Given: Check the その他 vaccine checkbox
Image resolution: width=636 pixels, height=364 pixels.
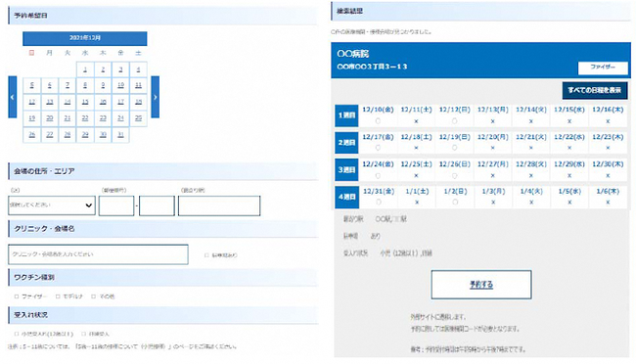Looking at the screenshot, I should coord(93,296).
